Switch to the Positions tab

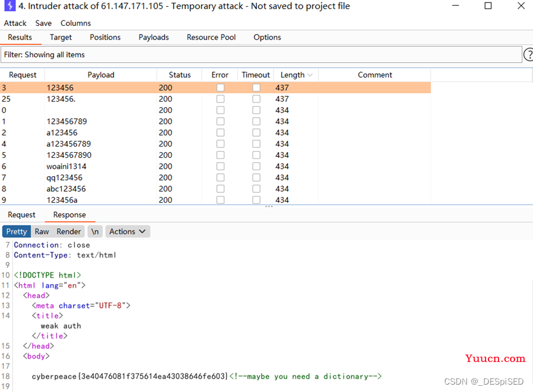(105, 38)
